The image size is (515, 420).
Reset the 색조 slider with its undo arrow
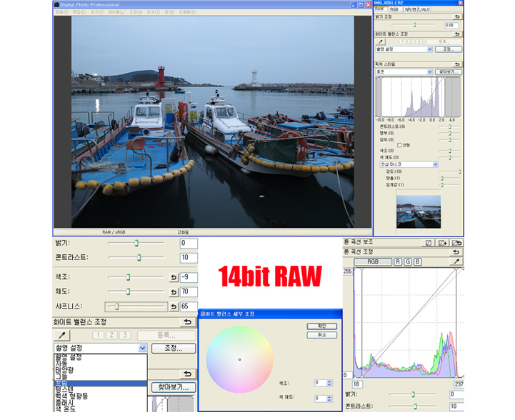pos(173,277)
